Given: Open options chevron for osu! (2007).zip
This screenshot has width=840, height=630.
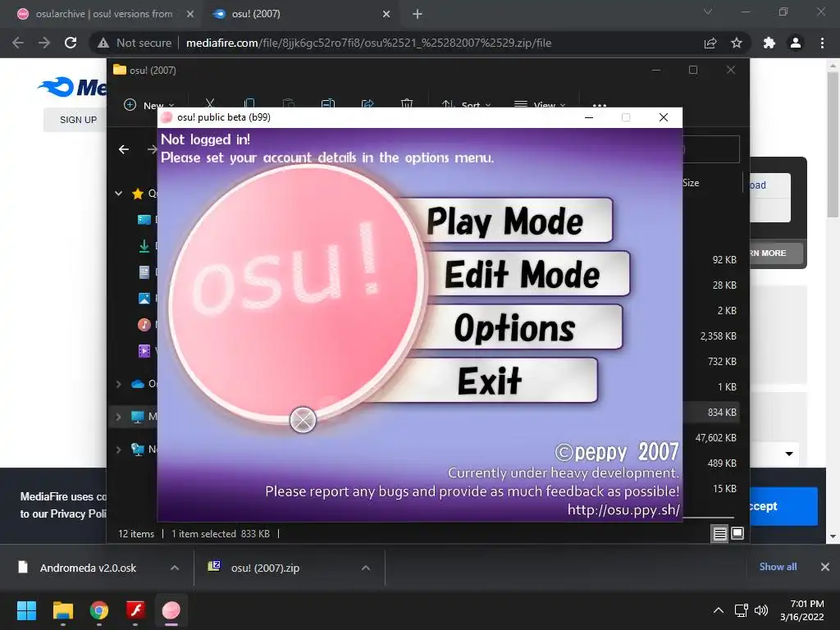Looking at the screenshot, I should coord(366,568).
